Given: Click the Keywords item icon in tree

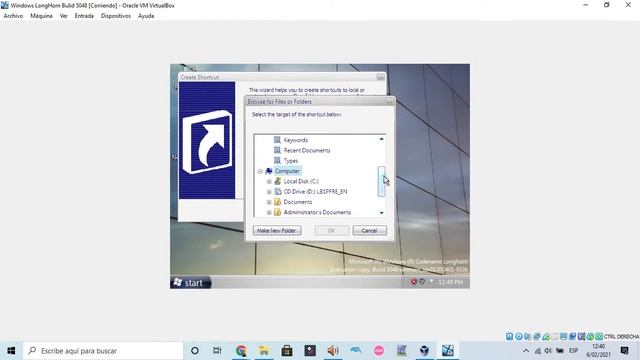Looking at the screenshot, I should pyautogui.click(x=278, y=140).
